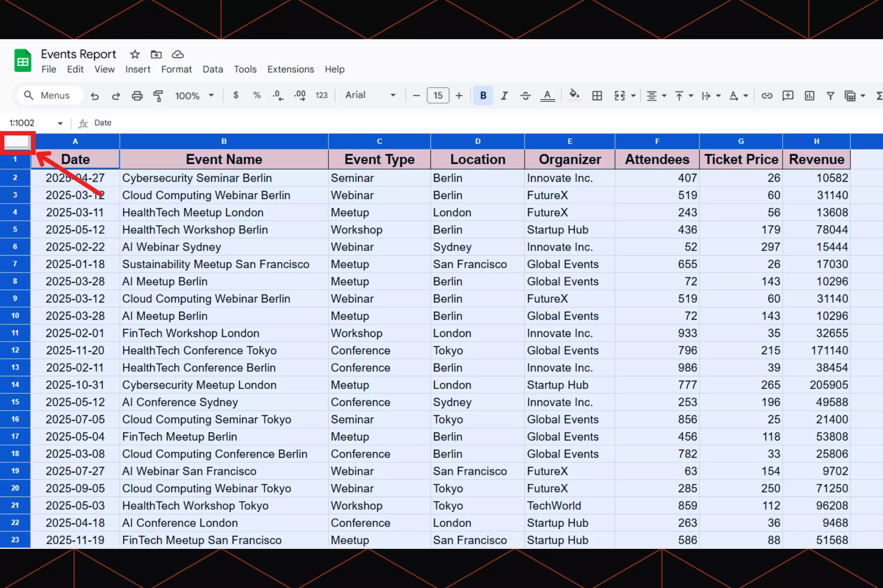The height and width of the screenshot is (588, 883).
Task: Open the insert chart icon
Action: (809, 96)
